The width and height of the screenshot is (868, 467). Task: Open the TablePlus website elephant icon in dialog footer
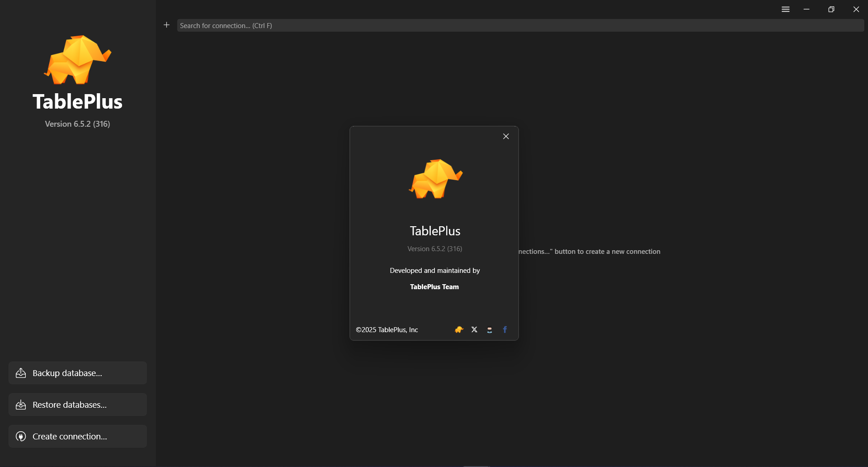click(459, 329)
